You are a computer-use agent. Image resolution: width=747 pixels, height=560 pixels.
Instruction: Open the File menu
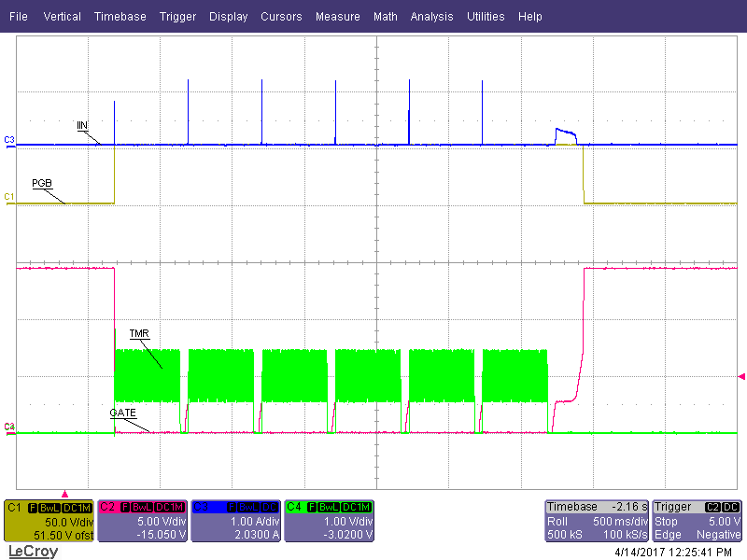tap(19, 17)
